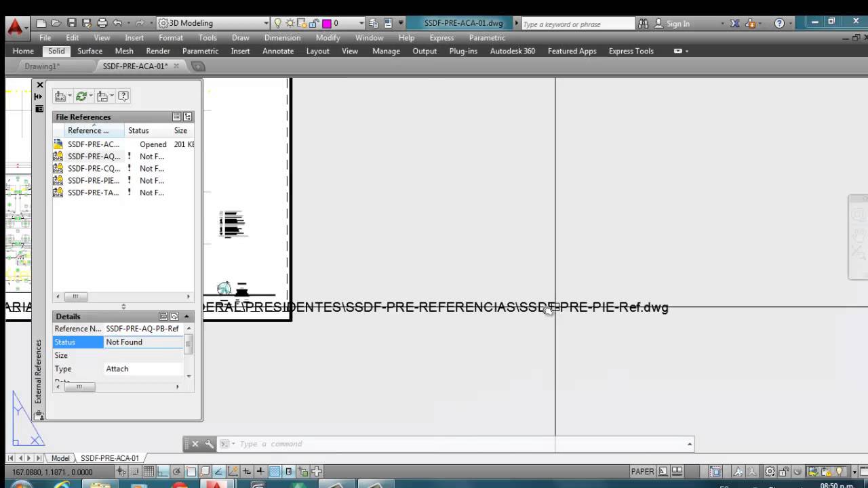This screenshot has height=488, width=868.
Task: Select the Autodesk 360 ribbon tab
Action: click(513, 51)
